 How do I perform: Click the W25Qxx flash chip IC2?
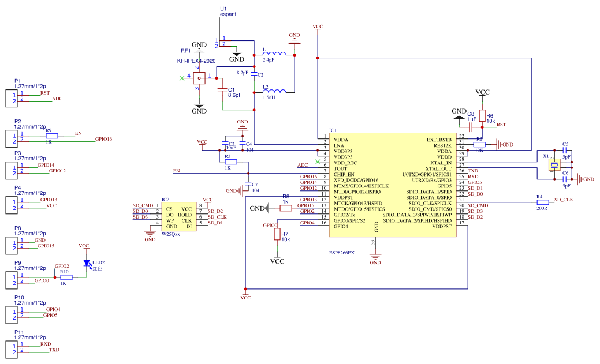tap(179, 217)
